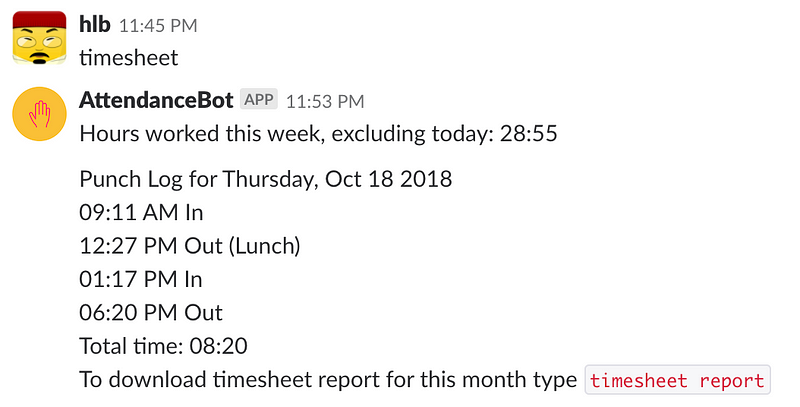This screenshot has width=800, height=407.
Task: Click the 28:55 weekly hours value
Action: tap(529, 134)
